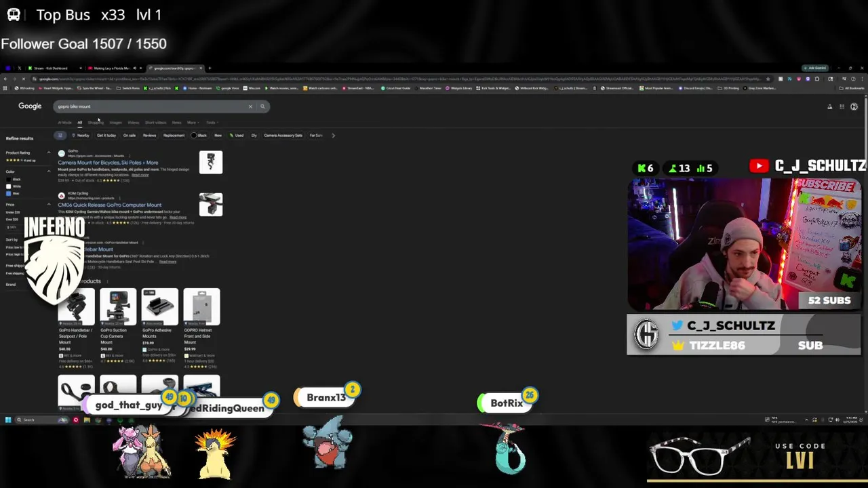Check the White color filter in sidebar
Image resolution: width=868 pixels, height=488 pixels.
point(9,186)
